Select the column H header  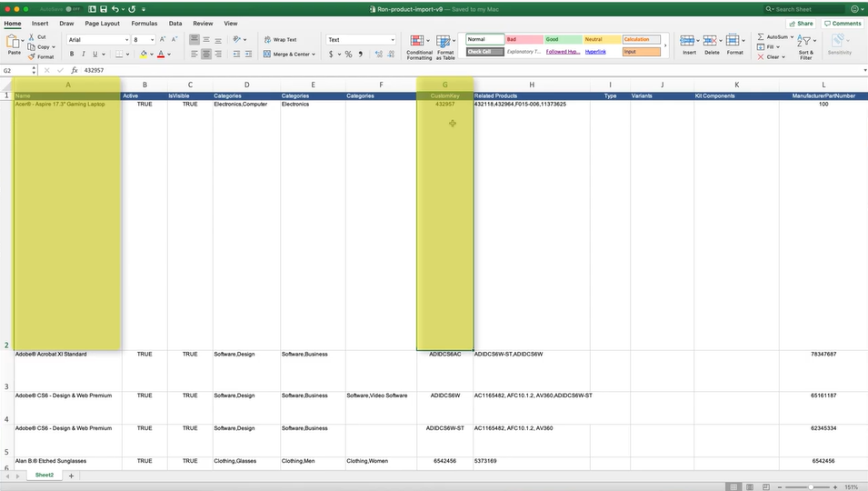[x=532, y=85]
